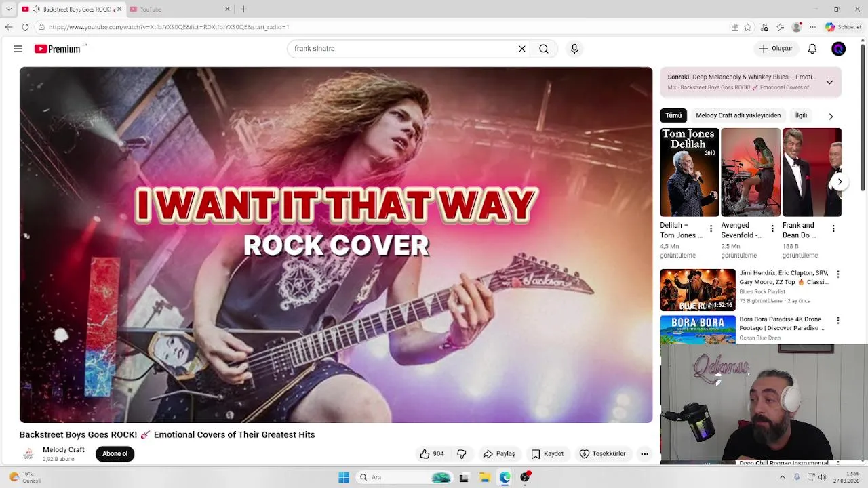Start voice search with microphone icon
Screen dimensions: 868x488
[x=574, y=49]
